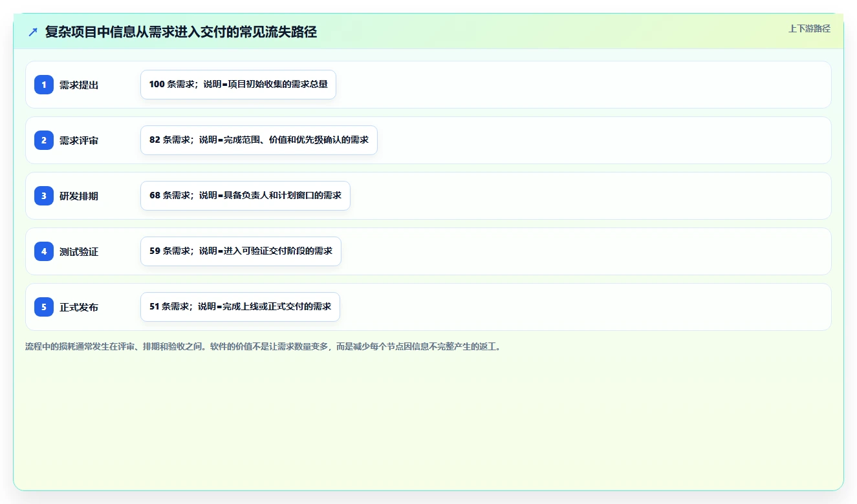Open the 100 条需求 detail box

[238, 85]
